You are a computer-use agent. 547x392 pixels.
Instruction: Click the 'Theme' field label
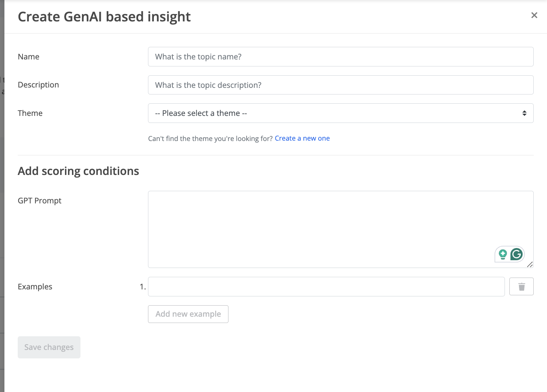(x=30, y=113)
